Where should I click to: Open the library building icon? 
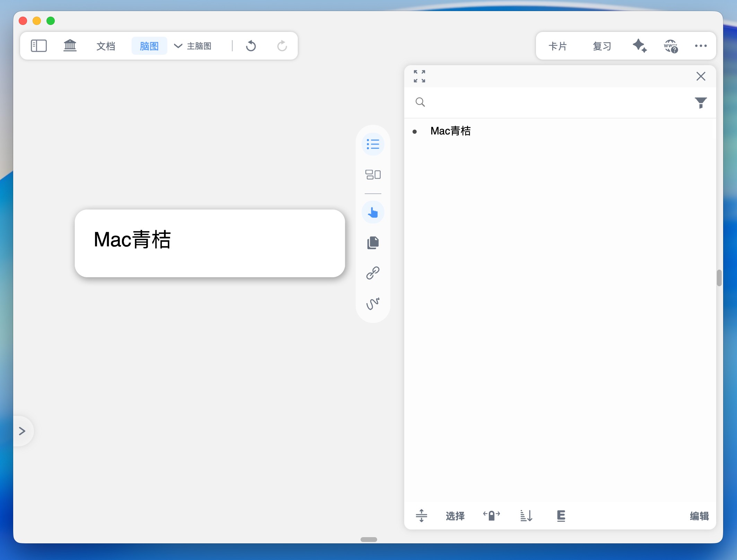pos(70,46)
